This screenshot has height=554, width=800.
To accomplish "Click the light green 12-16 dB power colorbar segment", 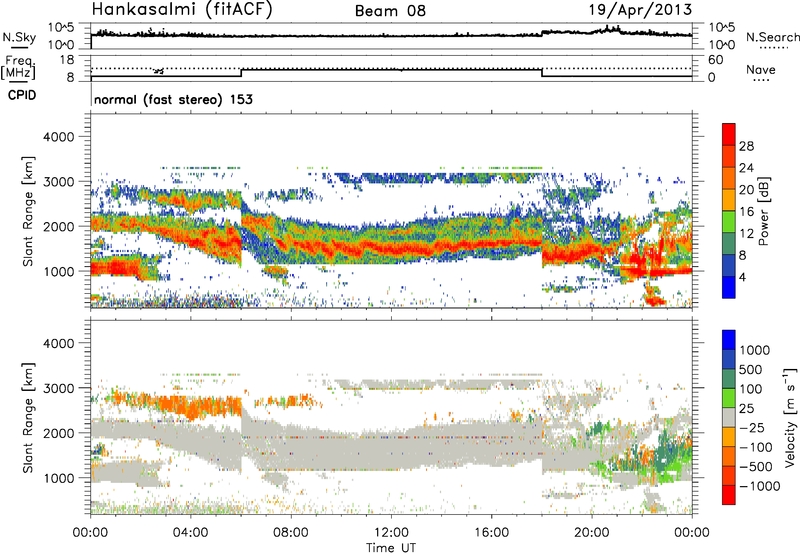I will (729, 222).
